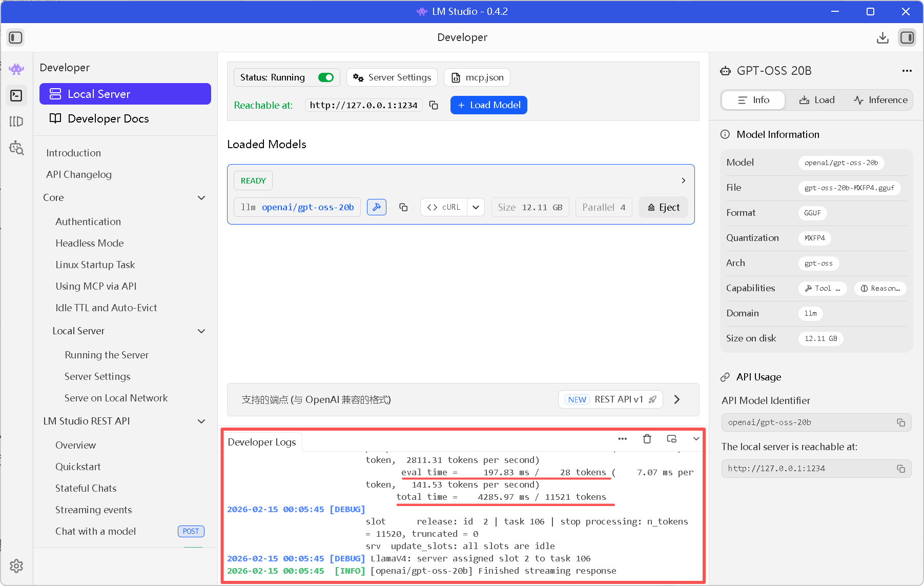Copy the loaded model identifier icon
Screen dimensions: 924x586
[403, 207]
